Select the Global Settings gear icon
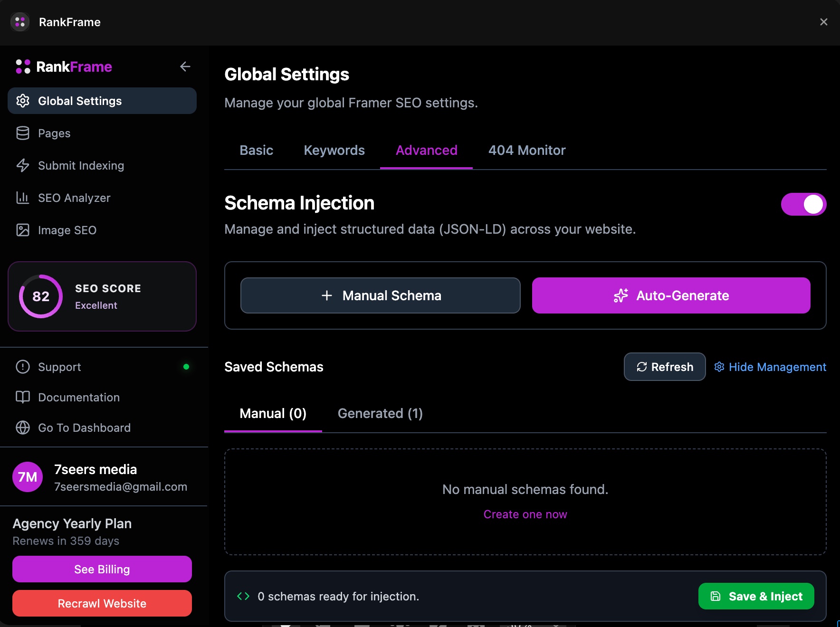840x627 pixels. click(x=23, y=101)
